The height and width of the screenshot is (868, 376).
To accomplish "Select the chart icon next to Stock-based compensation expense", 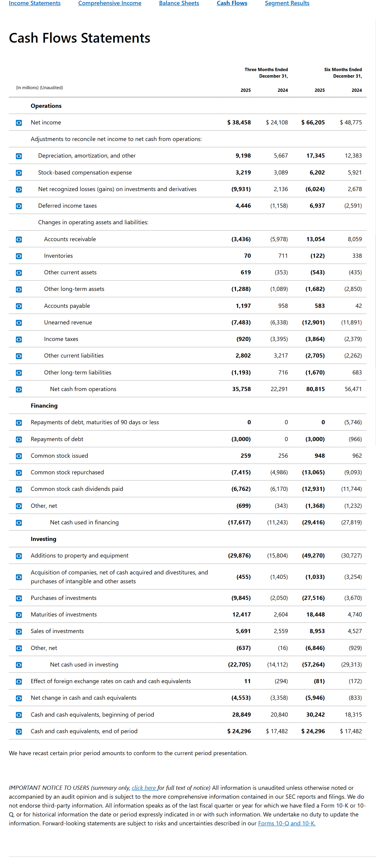I will [x=19, y=172].
